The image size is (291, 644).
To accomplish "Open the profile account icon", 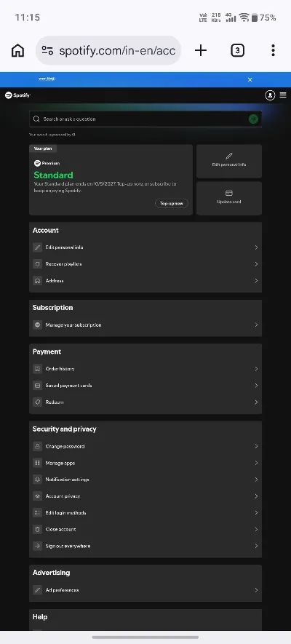I will click(x=270, y=95).
